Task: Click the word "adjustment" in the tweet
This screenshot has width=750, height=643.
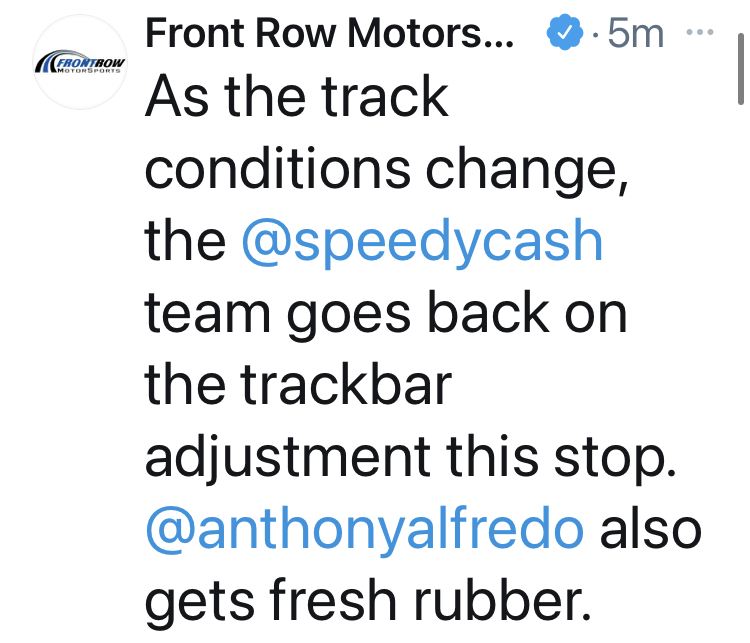Action: pos(288,458)
